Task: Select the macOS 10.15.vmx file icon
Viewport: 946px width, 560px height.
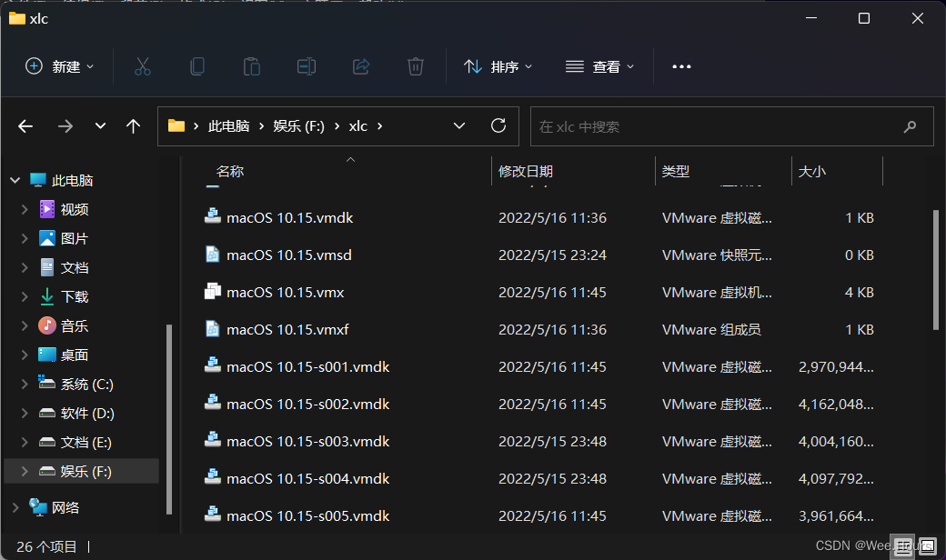Action: pyautogui.click(x=212, y=291)
